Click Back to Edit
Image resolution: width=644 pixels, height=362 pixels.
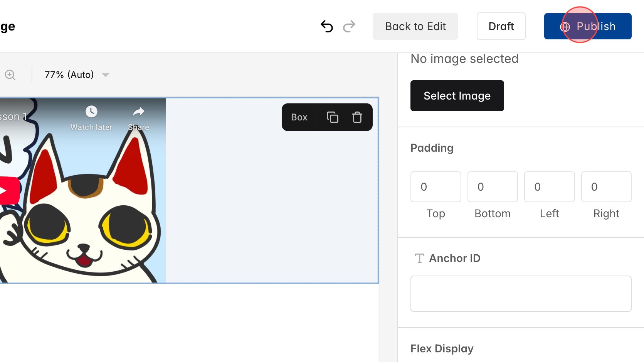tap(415, 26)
